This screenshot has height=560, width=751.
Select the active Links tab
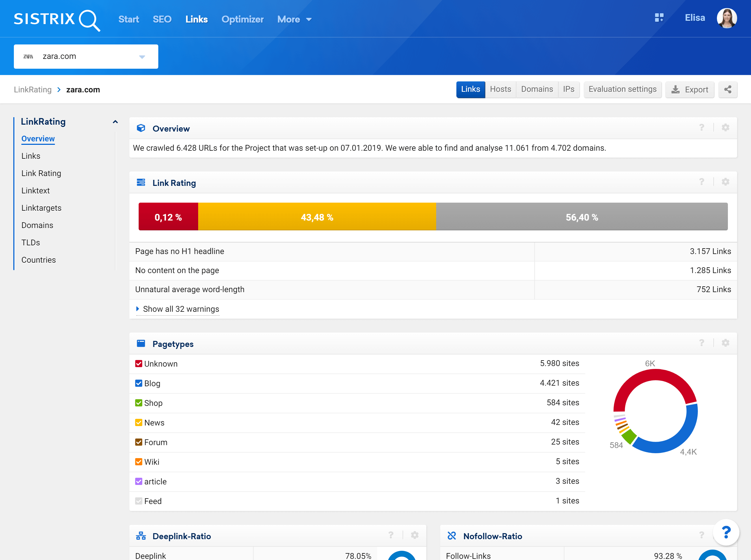pos(471,89)
